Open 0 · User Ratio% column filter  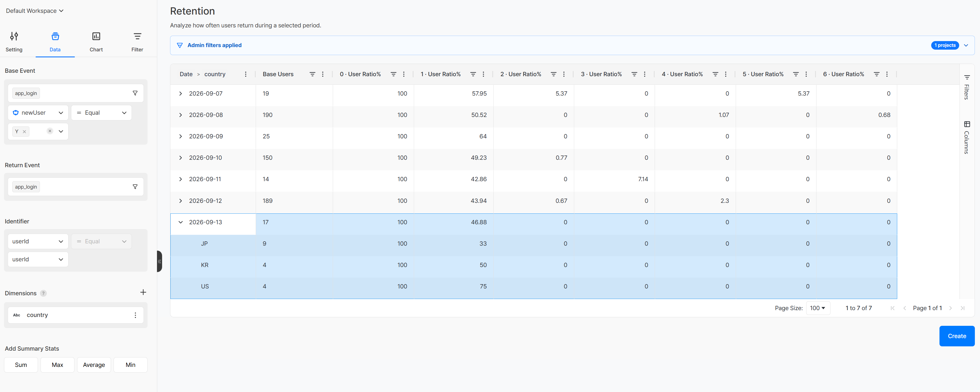[x=393, y=74]
